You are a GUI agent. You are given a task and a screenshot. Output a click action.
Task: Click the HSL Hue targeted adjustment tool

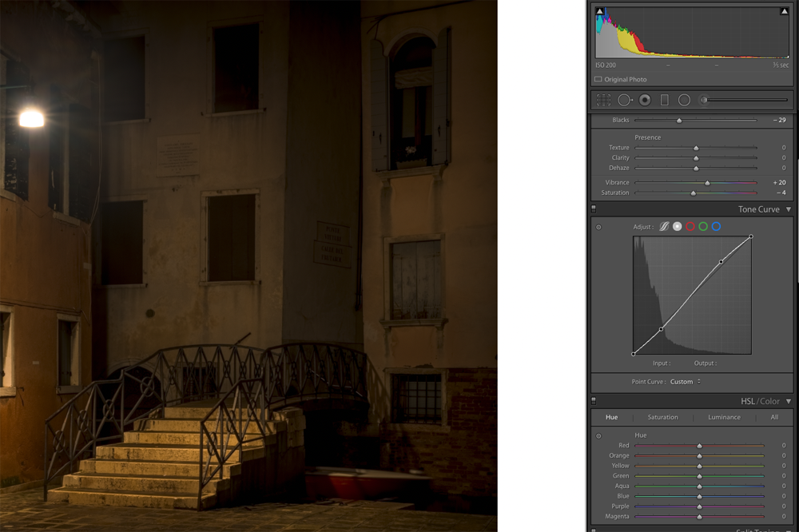[x=598, y=435]
